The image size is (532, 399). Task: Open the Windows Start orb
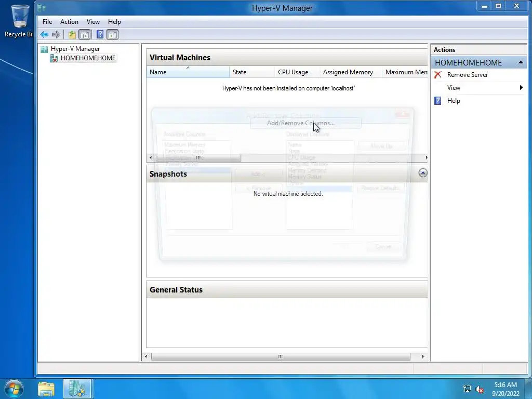coord(14,389)
